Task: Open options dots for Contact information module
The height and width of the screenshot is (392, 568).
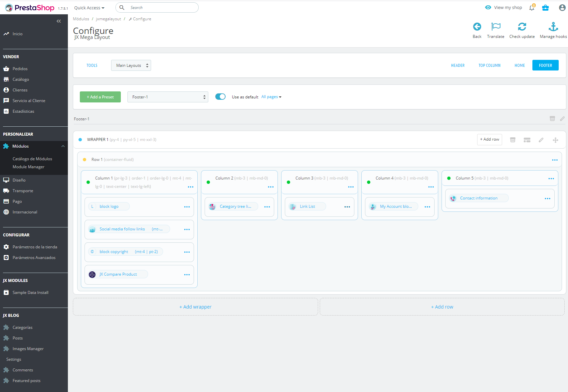Action: [x=547, y=198]
